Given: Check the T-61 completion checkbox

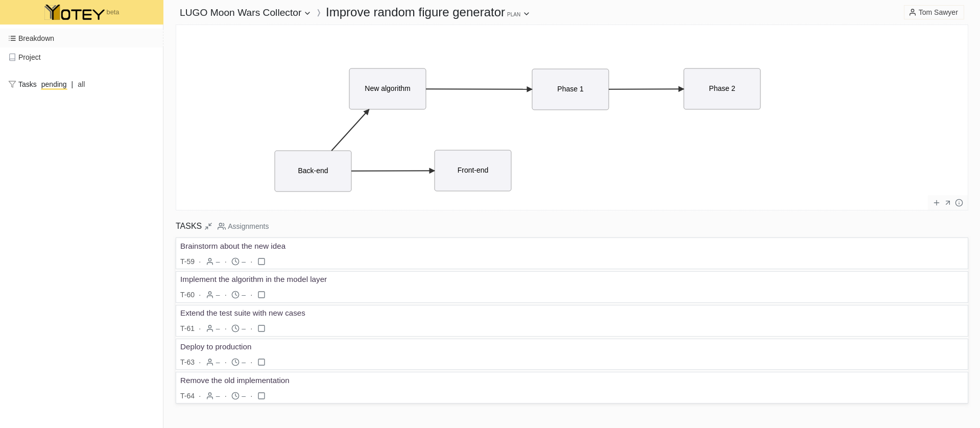Looking at the screenshot, I should pyautogui.click(x=261, y=328).
